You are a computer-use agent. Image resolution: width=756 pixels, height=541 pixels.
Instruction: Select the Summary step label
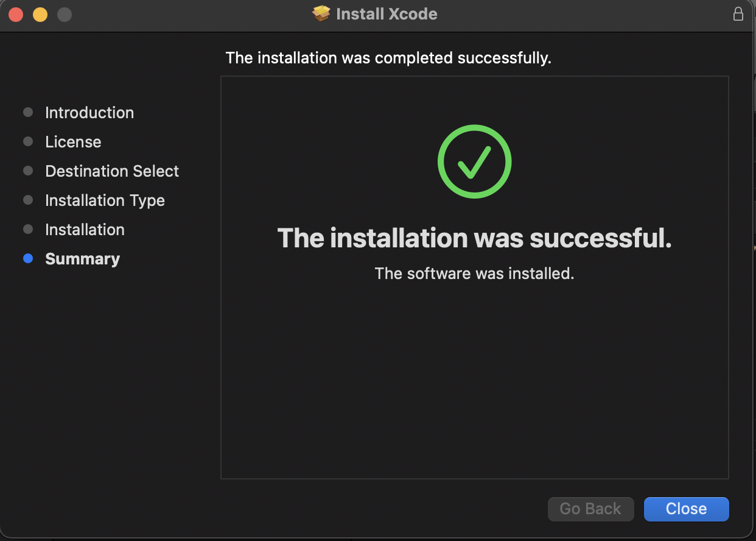[x=82, y=259]
